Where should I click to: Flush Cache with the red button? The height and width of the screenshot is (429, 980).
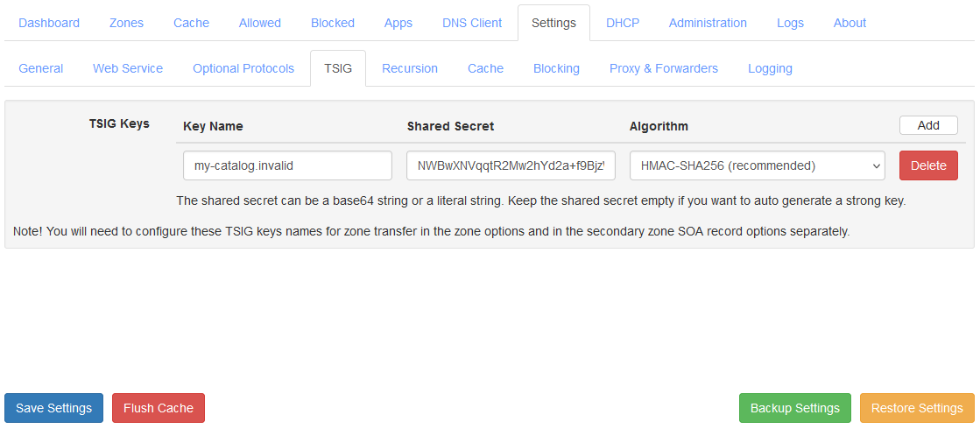tap(159, 408)
